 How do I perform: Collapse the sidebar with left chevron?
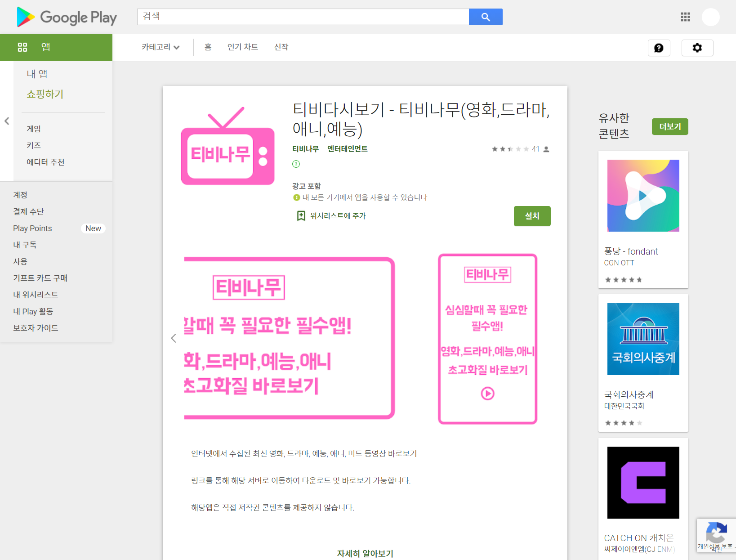point(7,121)
